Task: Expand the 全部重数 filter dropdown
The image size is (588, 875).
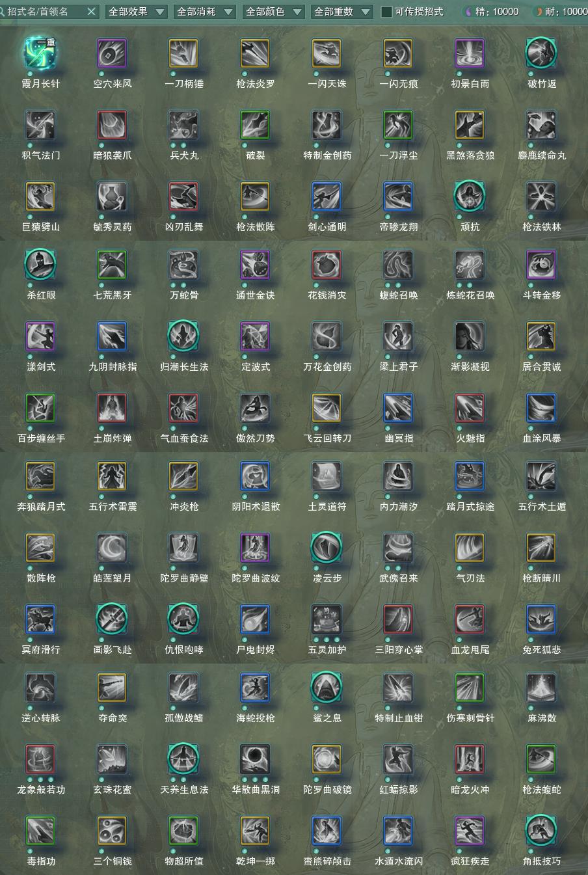Action: click(x=341, y=12)
